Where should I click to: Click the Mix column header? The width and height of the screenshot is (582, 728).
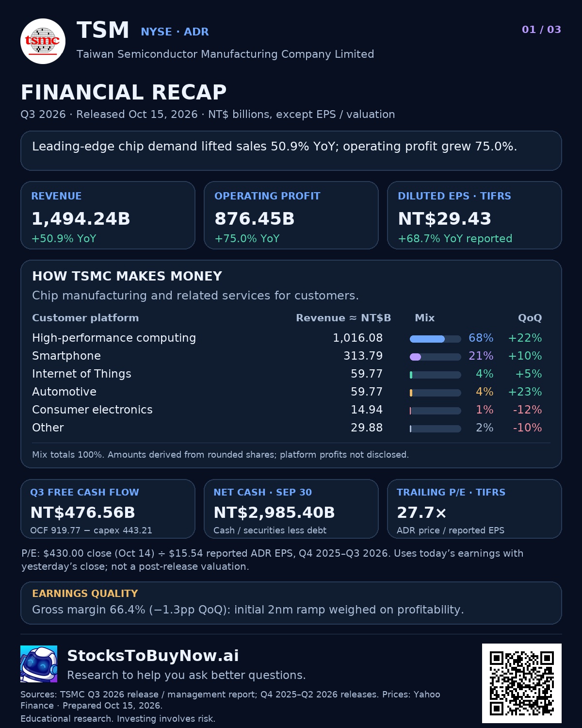pos(425,318)
